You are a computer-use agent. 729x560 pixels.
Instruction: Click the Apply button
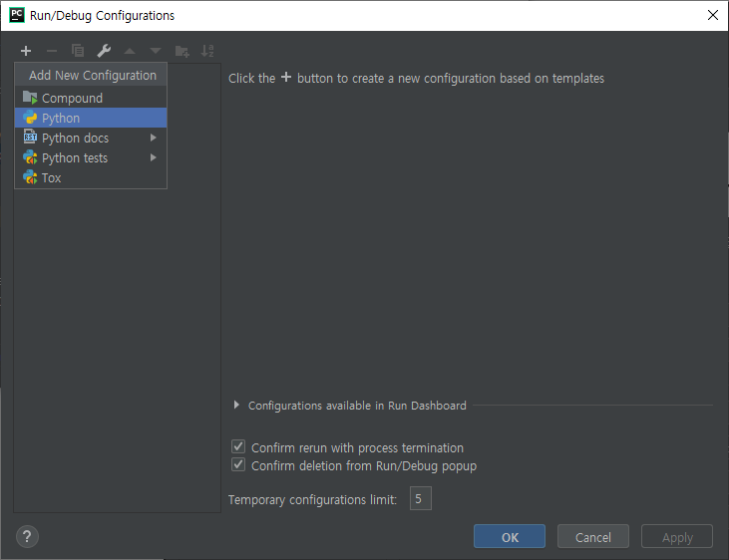(x=677, y=537)
